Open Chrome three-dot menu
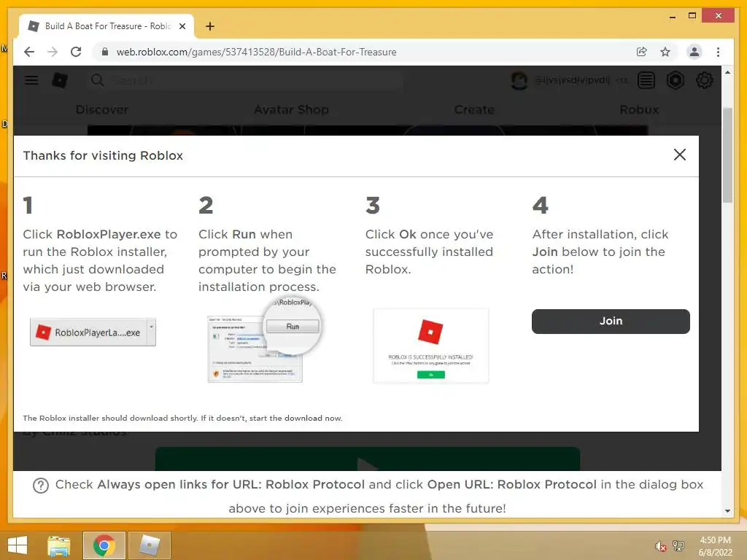The width and height of the screenshot is (747, 560). tap(718, 52)
